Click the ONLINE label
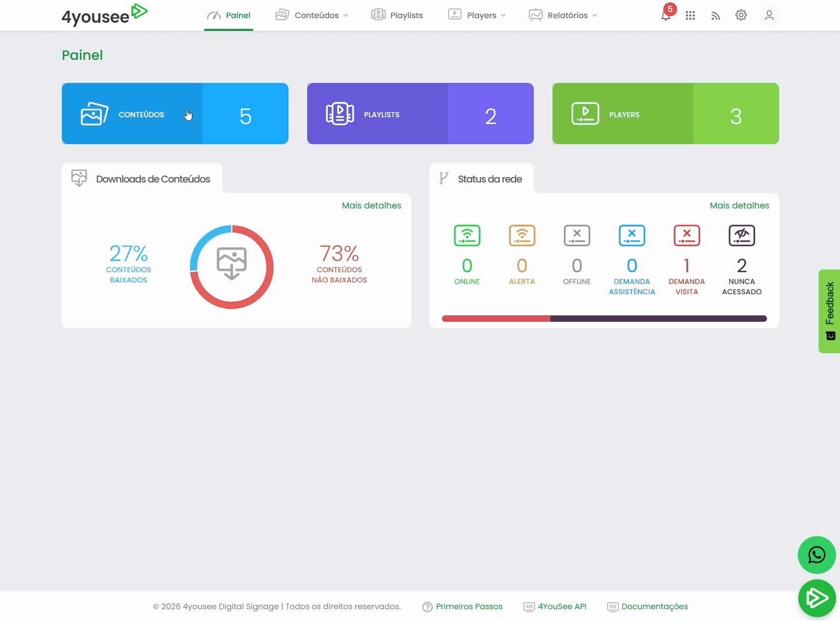Image resolution: width=840 pixels, height=621 pixels. [x=467, y=282]
